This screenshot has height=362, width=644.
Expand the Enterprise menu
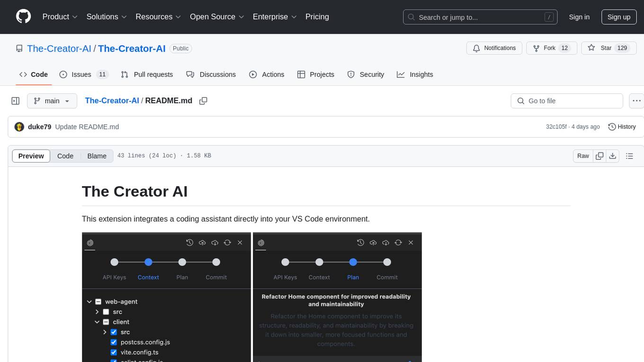[275, 17]
